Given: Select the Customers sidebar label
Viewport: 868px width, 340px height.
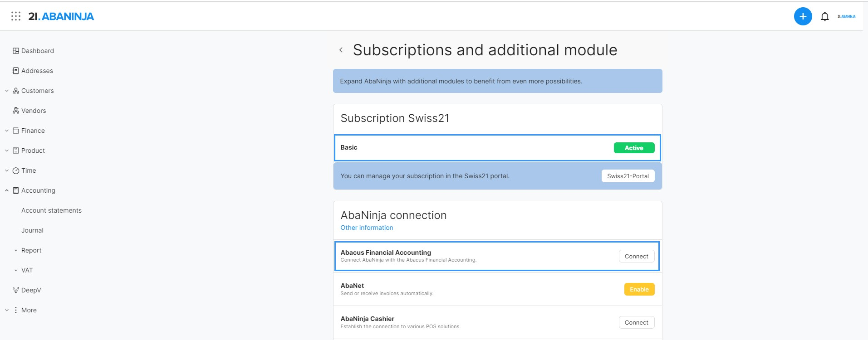Looking at the screenshot, I should [x=38, y=91].
